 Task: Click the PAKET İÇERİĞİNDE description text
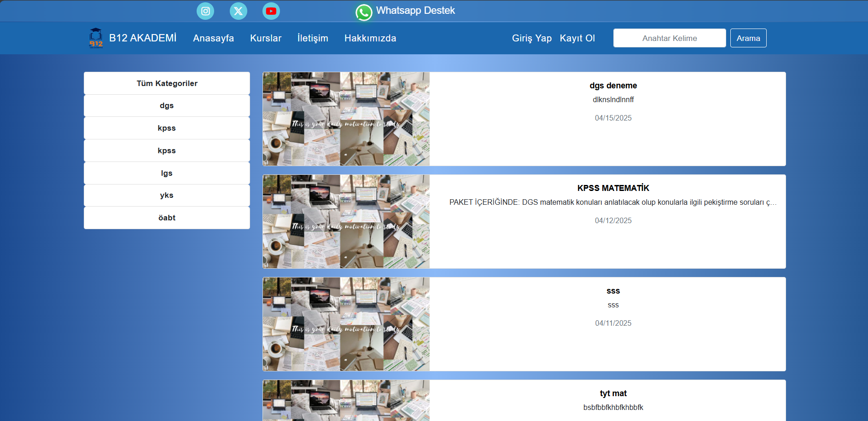(x=613, y=202)
